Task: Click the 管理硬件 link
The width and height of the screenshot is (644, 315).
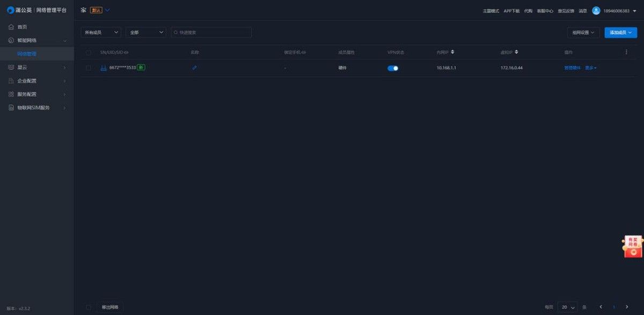Action: coord(572,68)
